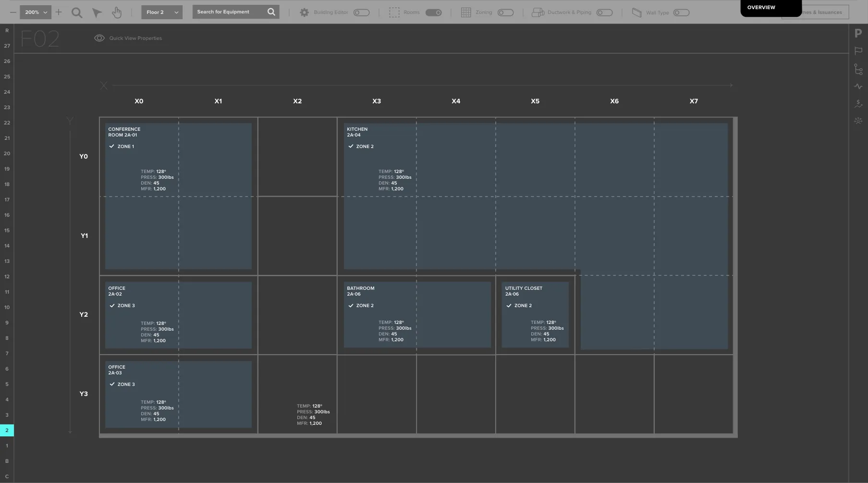This screenshot has height=483, width=868.
Task: Click the zoom in plus icon
Action: click(59, 12)
